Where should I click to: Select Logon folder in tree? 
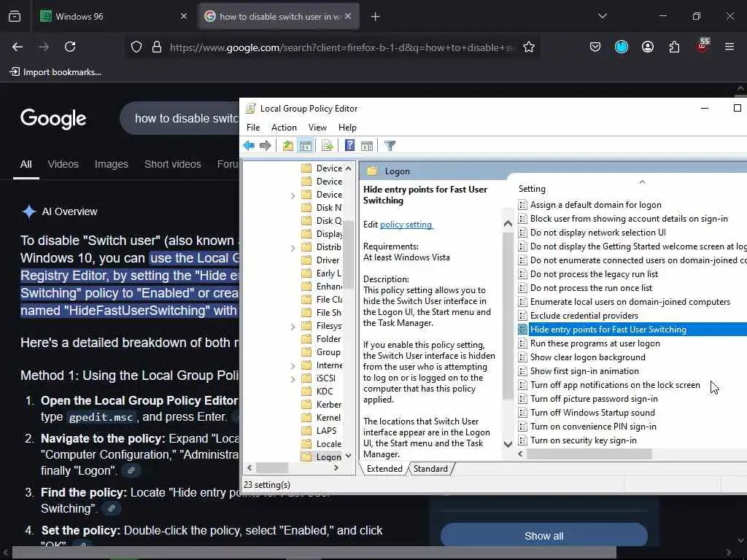click(328, 456)
